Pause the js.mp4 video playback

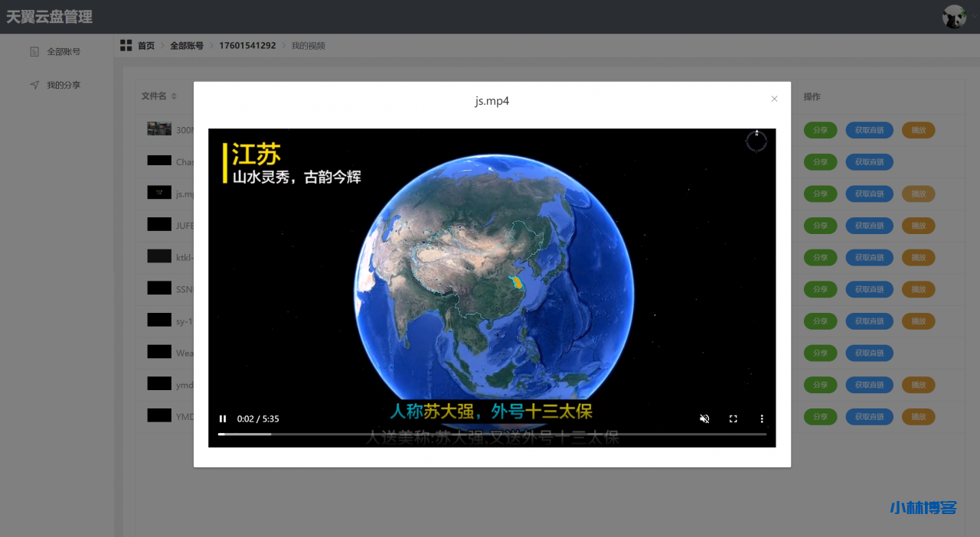[x=223, y=419]
